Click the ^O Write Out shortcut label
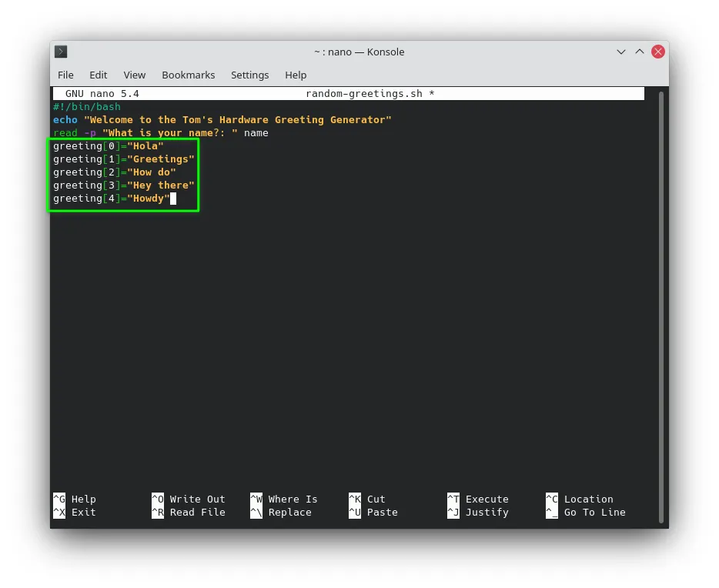 pyautogui.click(x=189, y=499)
